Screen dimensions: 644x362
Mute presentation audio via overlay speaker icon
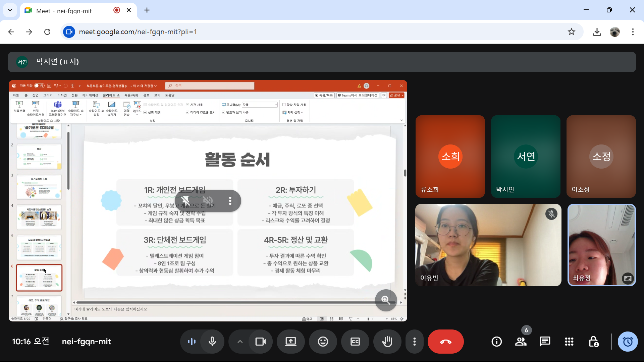pos(208,201)
